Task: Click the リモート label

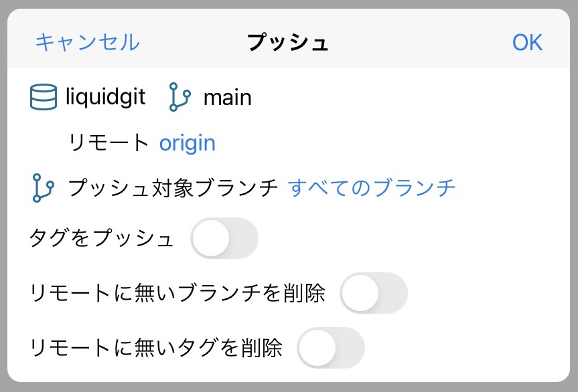Action: tap(109, 142)
